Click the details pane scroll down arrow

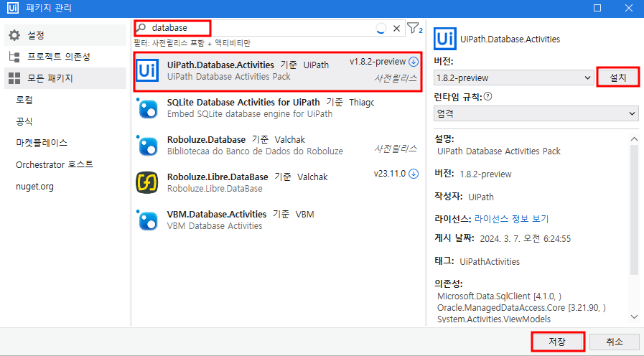tap(634, 317)
